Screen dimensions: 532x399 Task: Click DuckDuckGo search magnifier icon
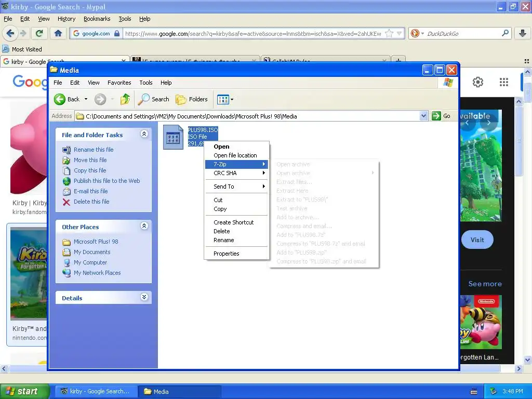505,33
